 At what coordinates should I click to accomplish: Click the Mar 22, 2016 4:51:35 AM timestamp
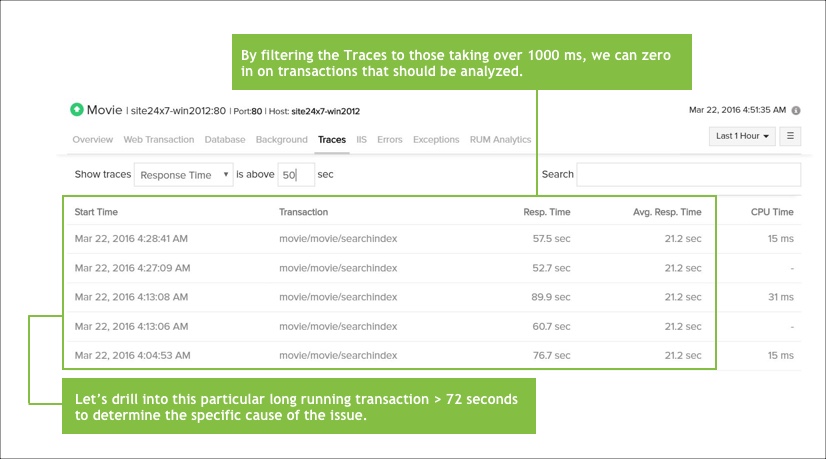[x=738, y=110]
